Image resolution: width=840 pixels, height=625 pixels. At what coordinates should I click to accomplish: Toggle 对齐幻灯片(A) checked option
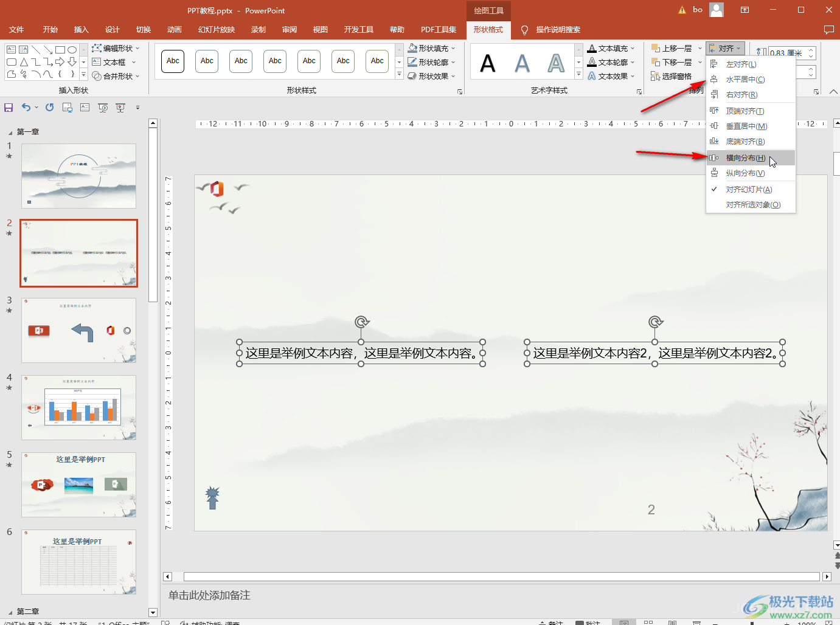pyautogui.click(x=751, y=190)
